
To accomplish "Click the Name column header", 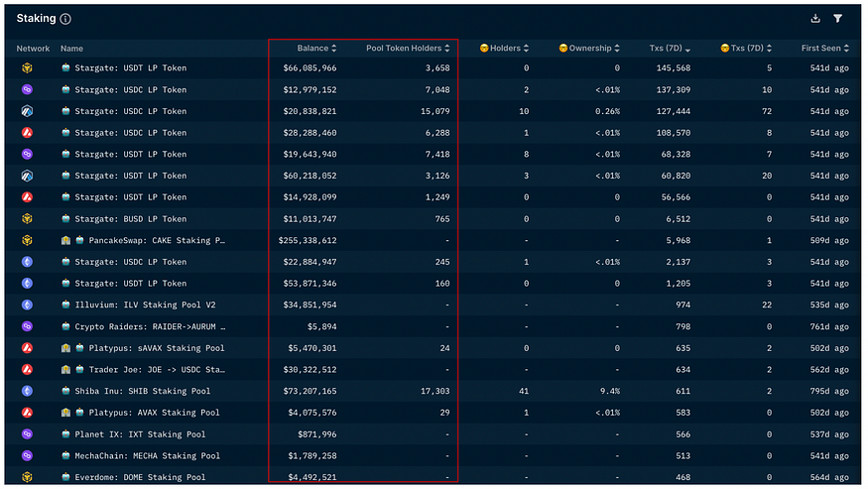I will pos(72,49).
